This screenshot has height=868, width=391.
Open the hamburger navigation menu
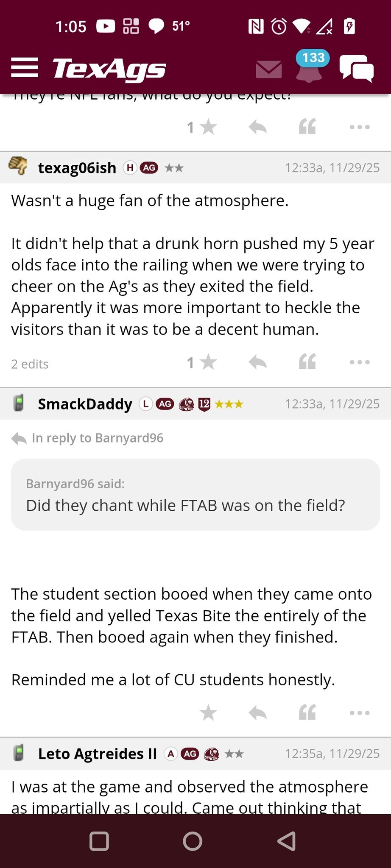pos(25,68)
